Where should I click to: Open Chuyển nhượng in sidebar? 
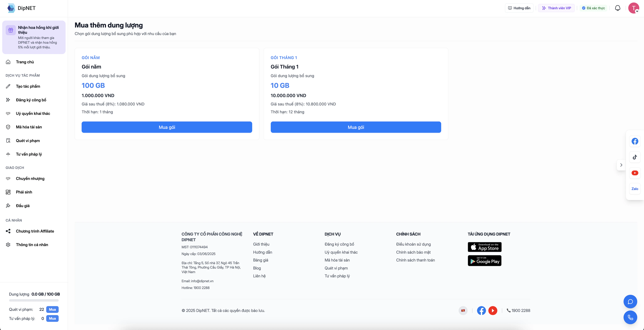[x=34, y=179]
